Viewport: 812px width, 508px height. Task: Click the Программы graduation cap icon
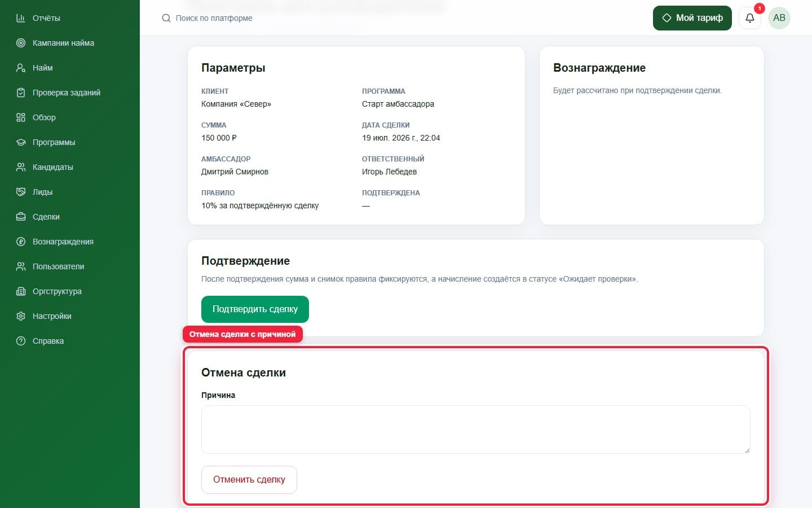[21, 142]
